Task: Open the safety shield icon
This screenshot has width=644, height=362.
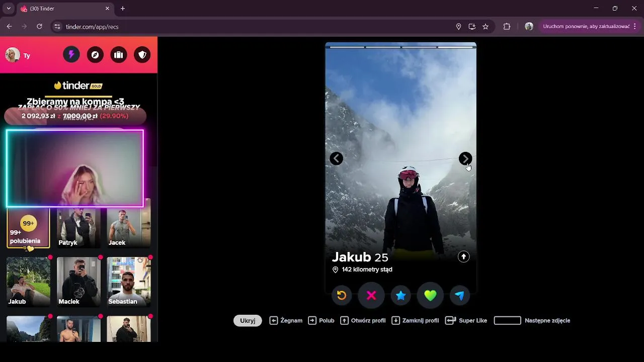Action: coord(142,55)
